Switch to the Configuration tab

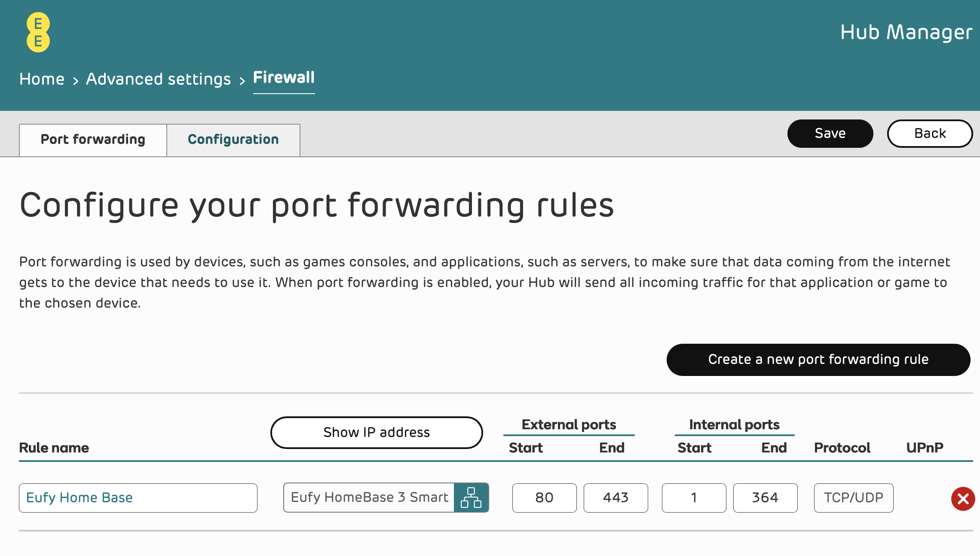[x=233, y=140]
